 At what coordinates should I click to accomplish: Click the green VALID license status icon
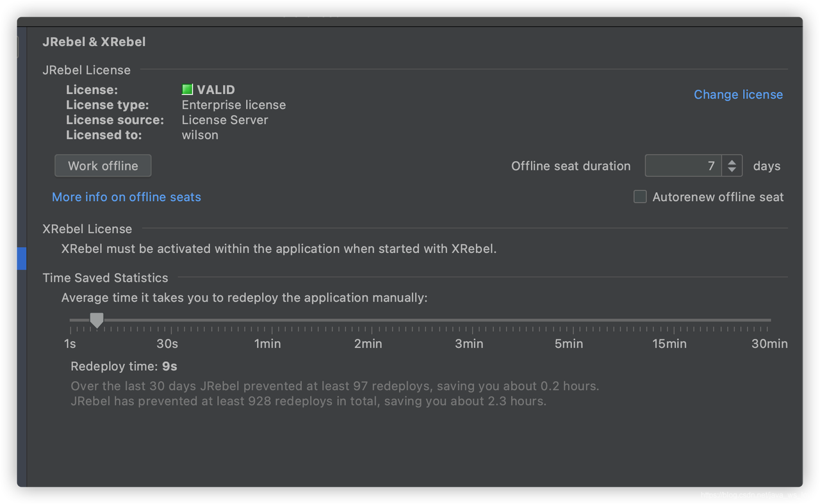187,90
